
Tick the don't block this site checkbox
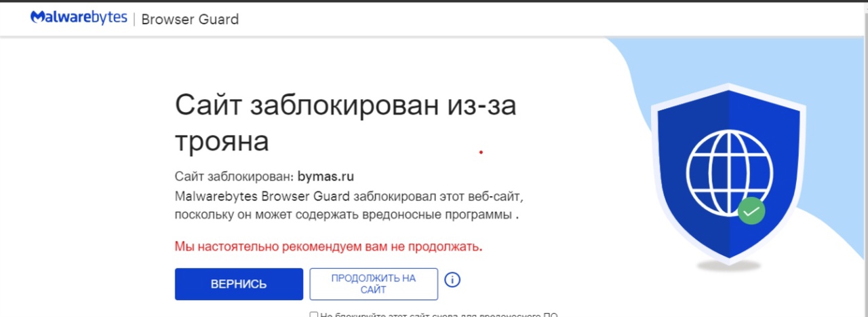click(313, 314)
